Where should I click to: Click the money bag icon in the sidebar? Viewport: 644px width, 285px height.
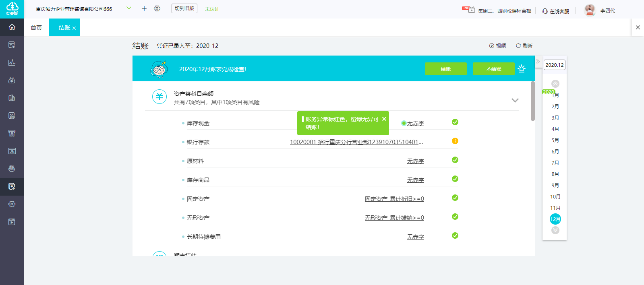[x=12, y=80]
